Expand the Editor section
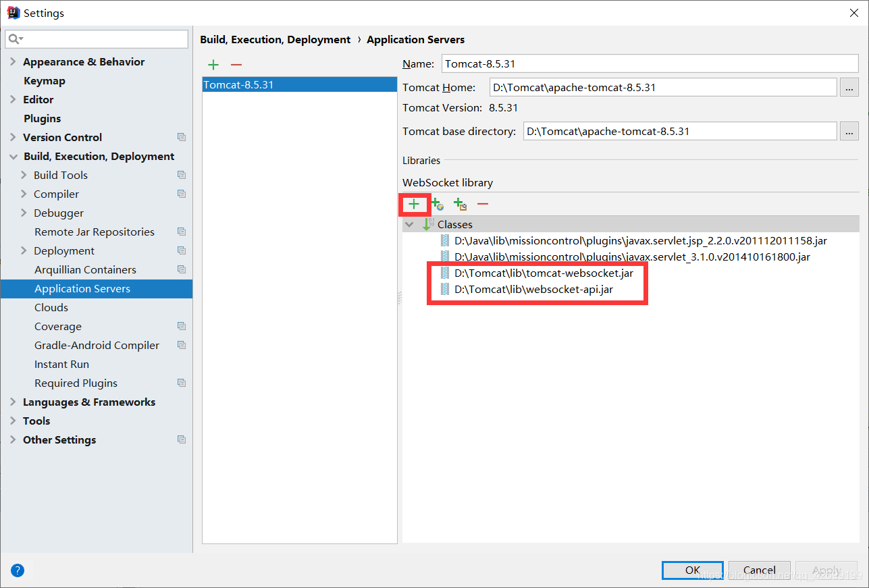Image resolution: width=869 pixels, height=588 pixels. (x=13, y=99)
